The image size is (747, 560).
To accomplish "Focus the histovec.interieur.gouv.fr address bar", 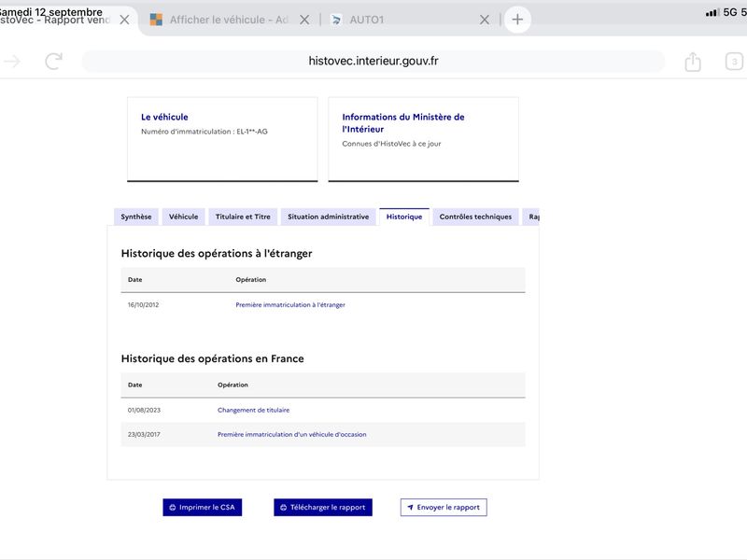I will click(373, 62).
